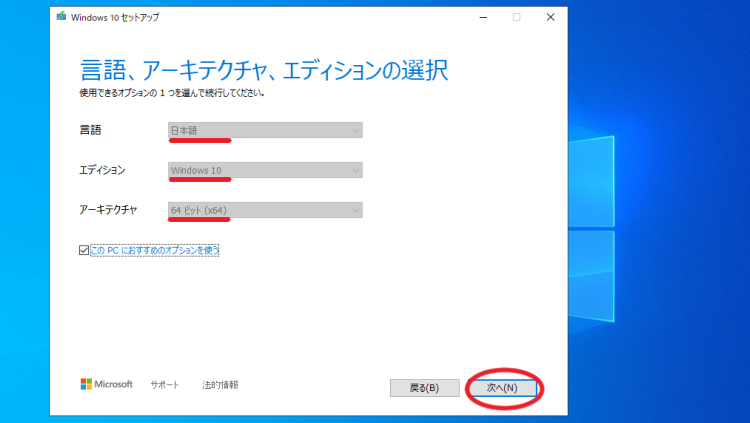Click the エディション field label
Viewport: 750px width, 423px height.
[102, 170]
